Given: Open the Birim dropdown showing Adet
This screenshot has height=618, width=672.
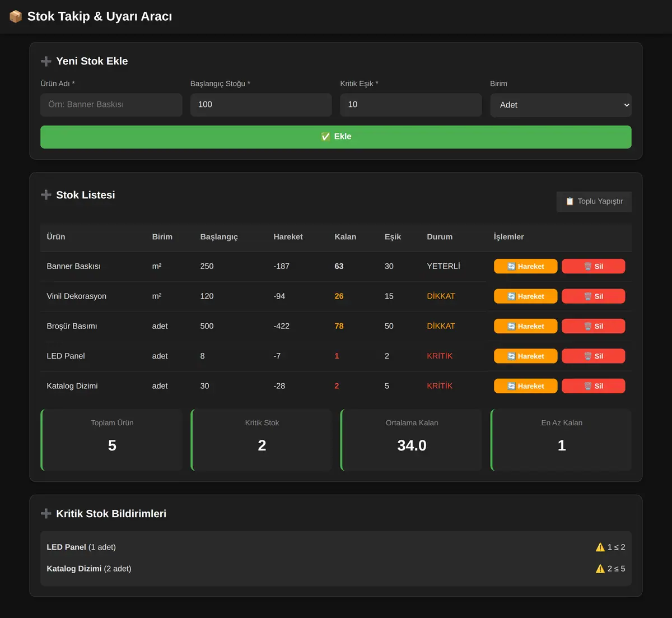Looking at the screenshot, I should point(561,105).
